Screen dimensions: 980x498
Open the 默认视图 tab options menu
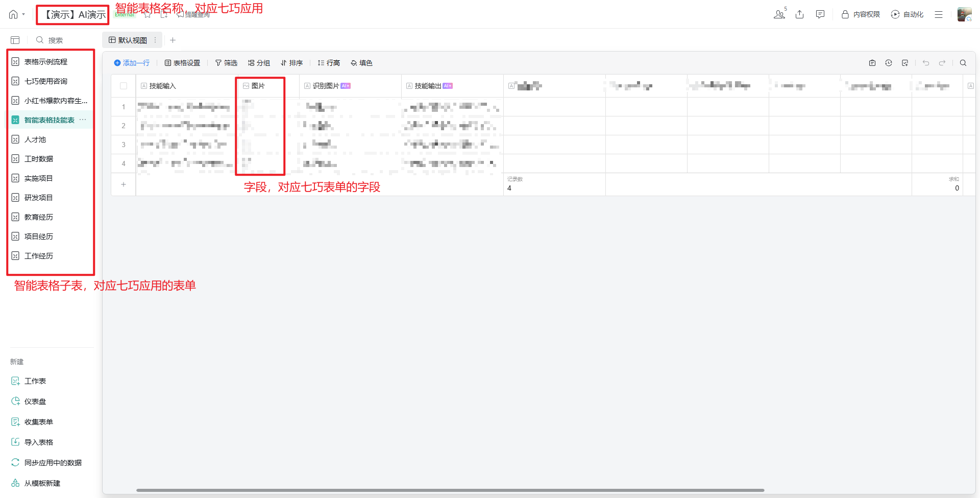pyautogui.click(x=155, y=40)
